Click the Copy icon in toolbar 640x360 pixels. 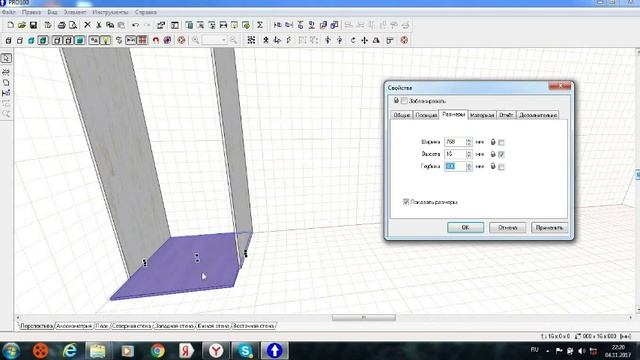[x=110, y=25]
